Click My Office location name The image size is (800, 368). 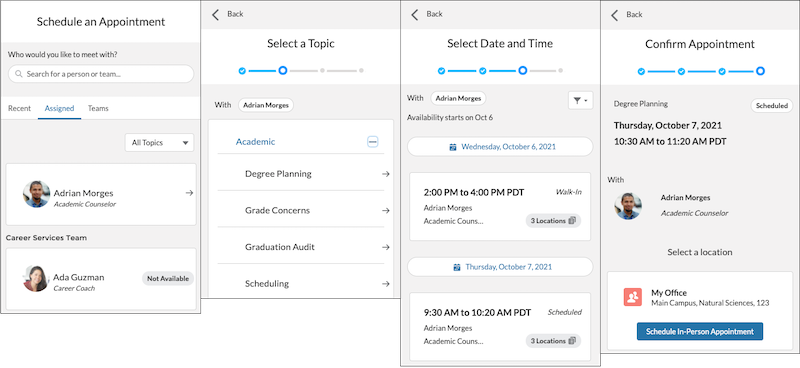[669, 293]
